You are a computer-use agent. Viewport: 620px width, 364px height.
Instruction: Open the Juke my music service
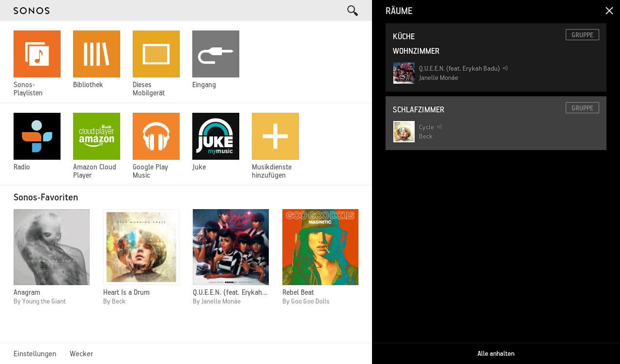click(216, 136)
